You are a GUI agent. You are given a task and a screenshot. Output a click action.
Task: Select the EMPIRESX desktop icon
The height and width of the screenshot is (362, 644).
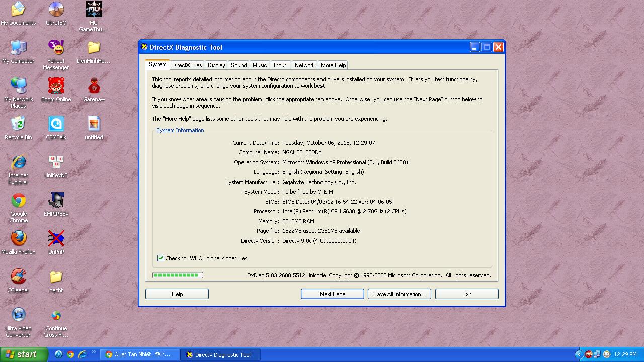(56, 205)
